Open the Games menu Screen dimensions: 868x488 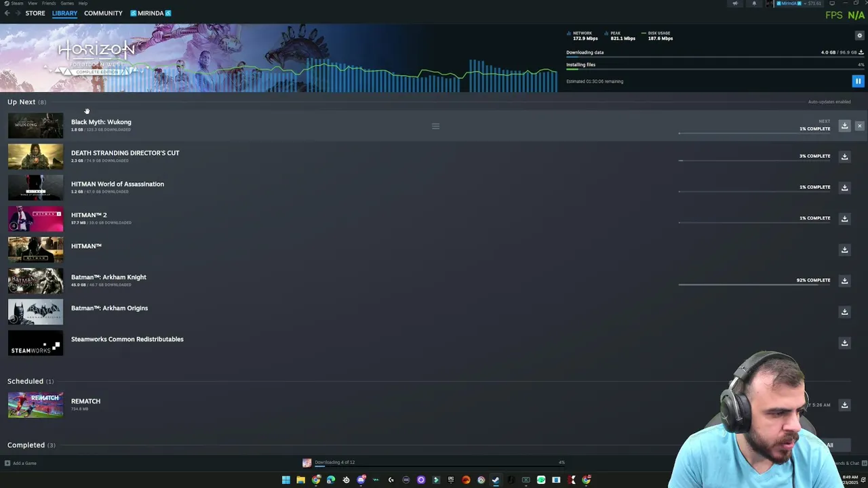point(66,3)
